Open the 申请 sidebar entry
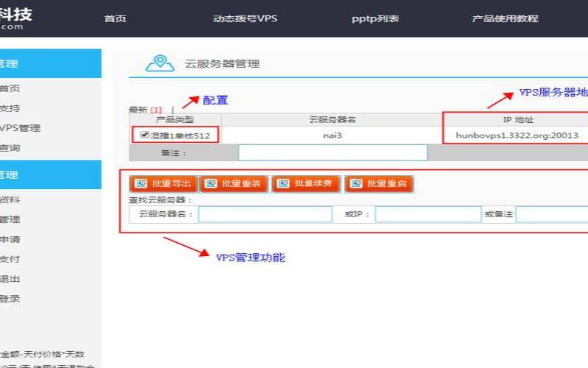This screenshot has height=368, width=588. [10, 239]
